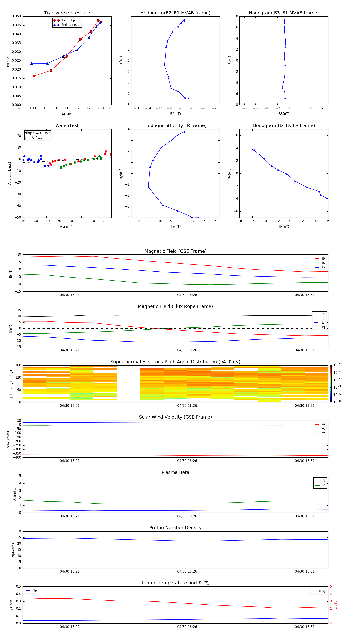Viewport: 351px width, 644px height.
Task: Click the 'Tp(10^6K)' y-axis label
Action: click(11, 605)
